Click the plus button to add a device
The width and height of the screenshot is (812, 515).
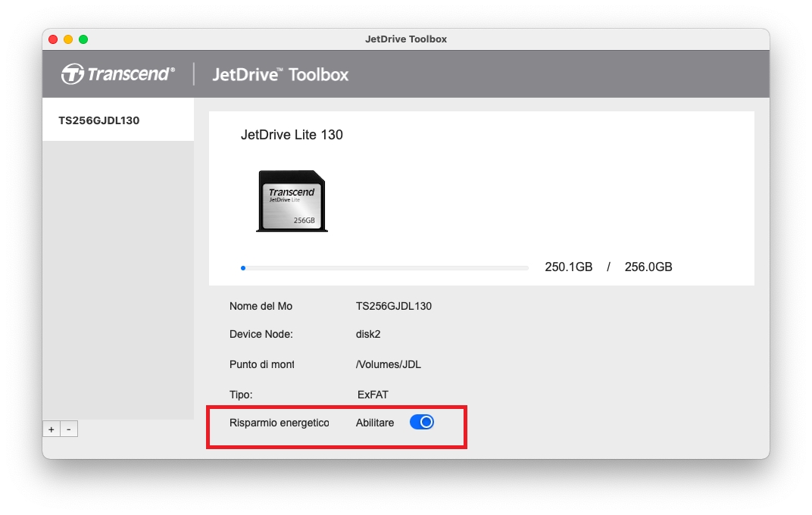(x=52, y=429)
